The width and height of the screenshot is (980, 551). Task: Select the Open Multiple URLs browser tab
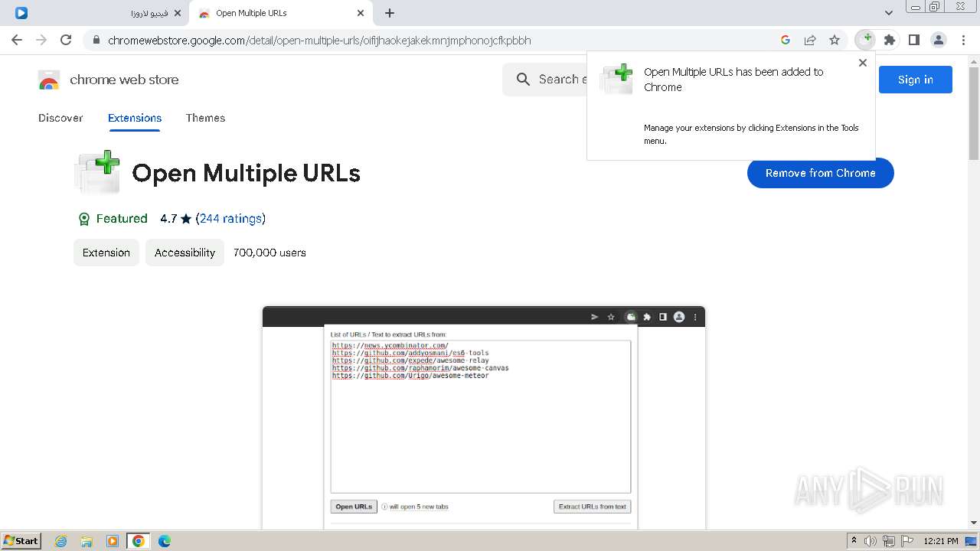[281, 13]
